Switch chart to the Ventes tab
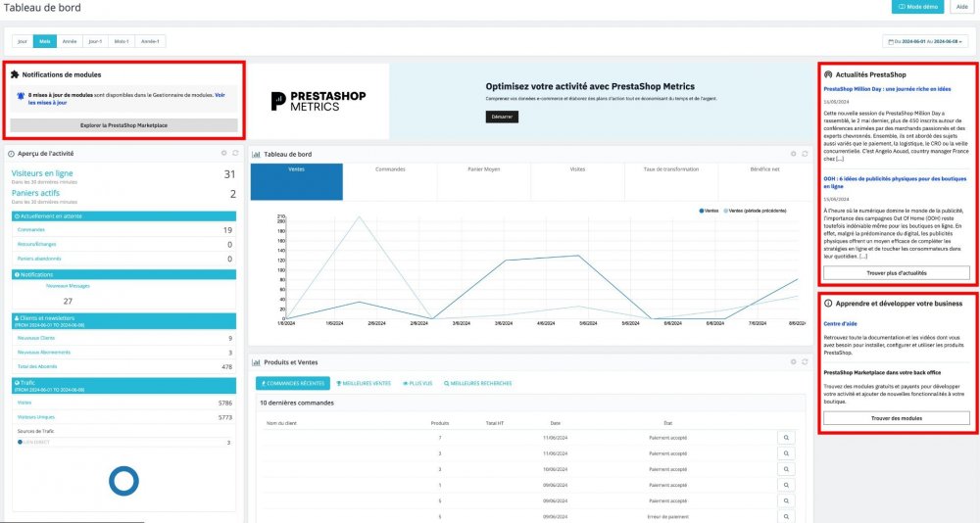 [297, 182]
